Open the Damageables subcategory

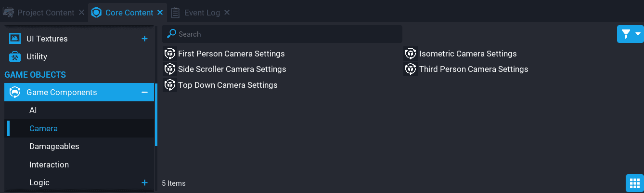[54, 146]
